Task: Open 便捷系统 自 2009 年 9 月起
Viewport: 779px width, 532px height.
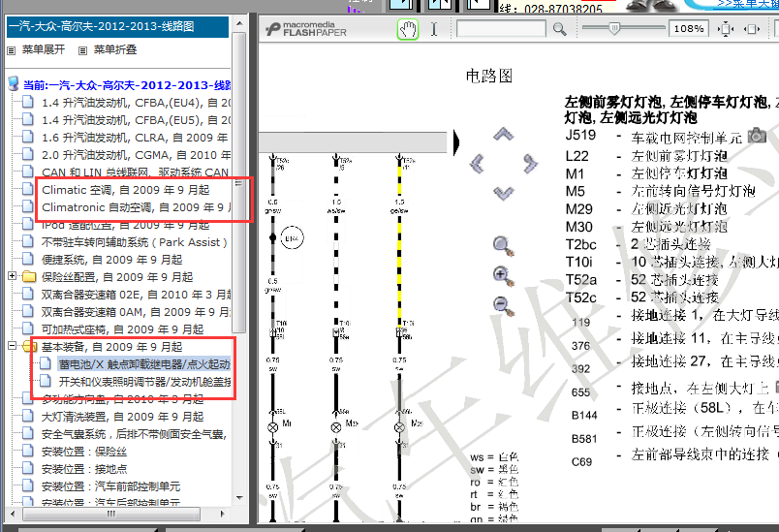Action: tap(111, 260)
